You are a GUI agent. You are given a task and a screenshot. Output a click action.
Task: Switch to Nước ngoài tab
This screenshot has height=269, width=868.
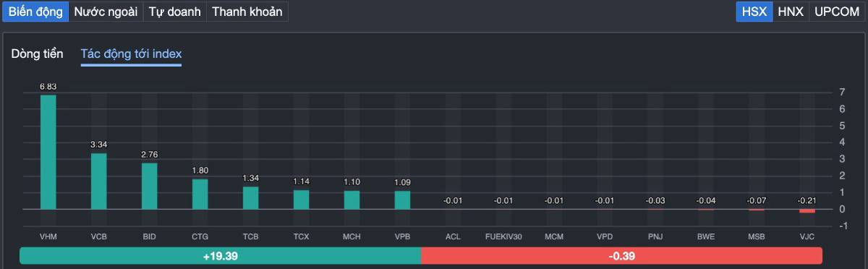[x=106, y=12]
